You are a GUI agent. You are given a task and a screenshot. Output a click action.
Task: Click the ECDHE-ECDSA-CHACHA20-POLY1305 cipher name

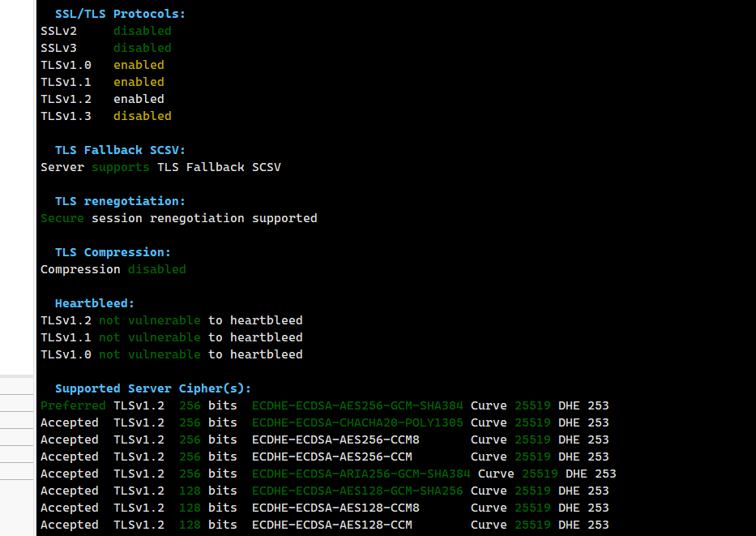(357, 422)
